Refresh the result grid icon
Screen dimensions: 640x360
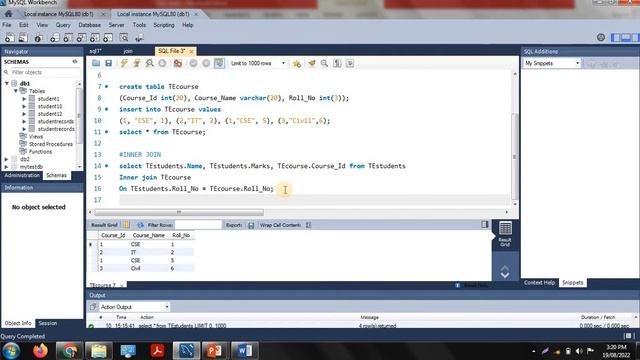pos(140,225)
